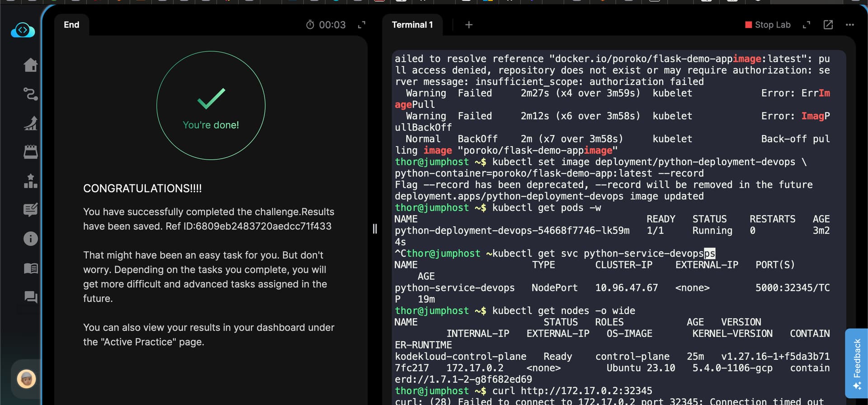Switch to the Terminal 1 tab
Viewport: 868px width, 405px height.
412,25
